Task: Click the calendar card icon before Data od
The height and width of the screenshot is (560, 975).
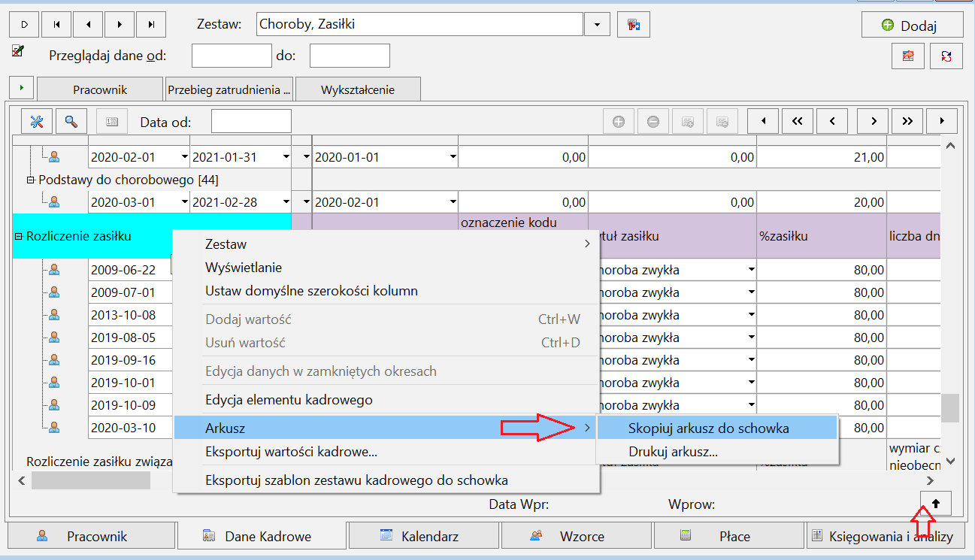Action: pyautogui.click(x=112, y=121)
